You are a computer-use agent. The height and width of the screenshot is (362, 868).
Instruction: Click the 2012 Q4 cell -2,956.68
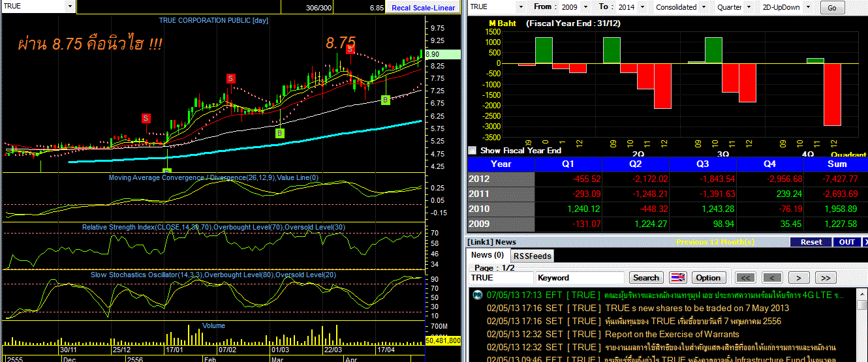[x=769, y=178]
